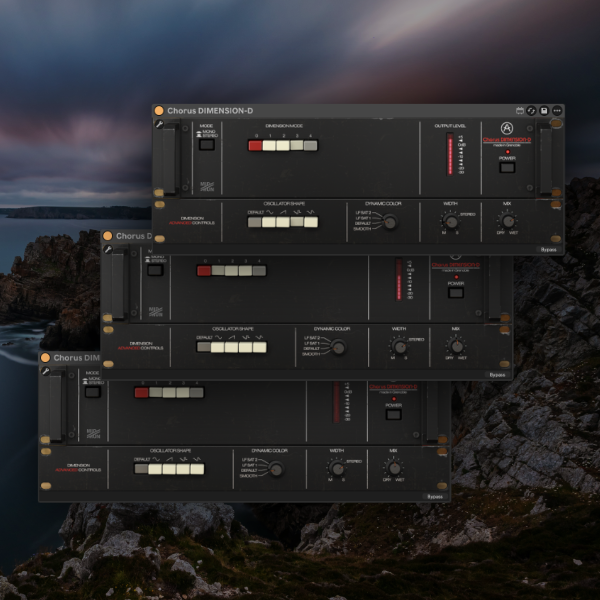Select DEFAULT oscillator shape in frontmost window
The width and height of the screenshot is (600, 600).
click(254, 222)
